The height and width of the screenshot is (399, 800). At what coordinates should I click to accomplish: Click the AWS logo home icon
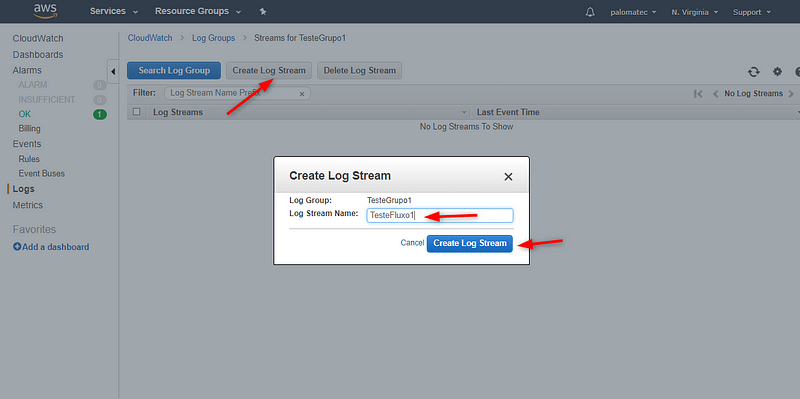coord(45,11)
